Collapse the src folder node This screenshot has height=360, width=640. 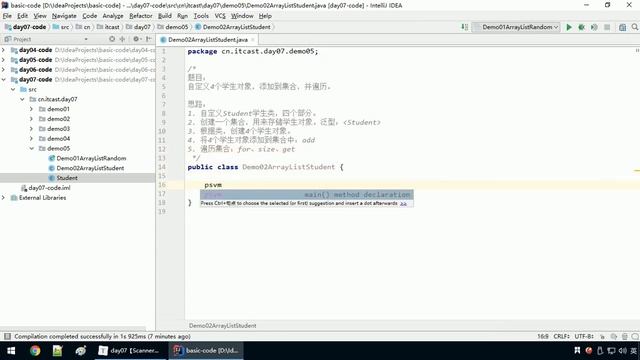click(13, 89)
